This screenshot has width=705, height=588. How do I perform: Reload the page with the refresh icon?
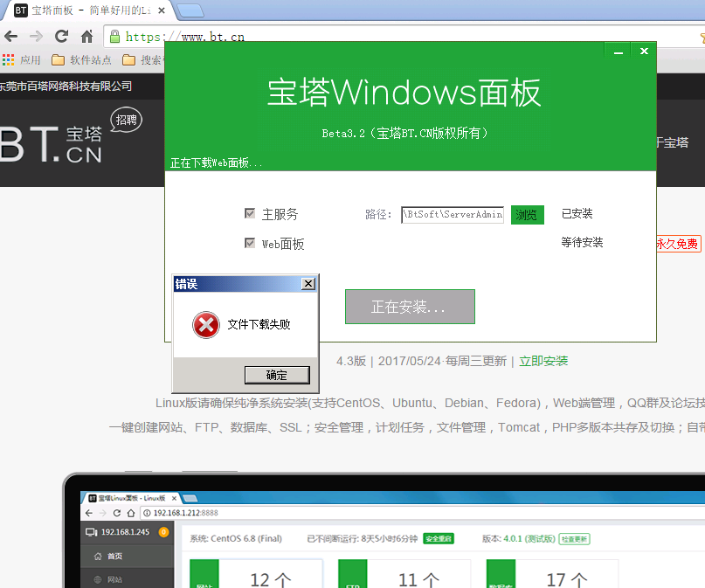pyautogui.click(x=62, y=36)
